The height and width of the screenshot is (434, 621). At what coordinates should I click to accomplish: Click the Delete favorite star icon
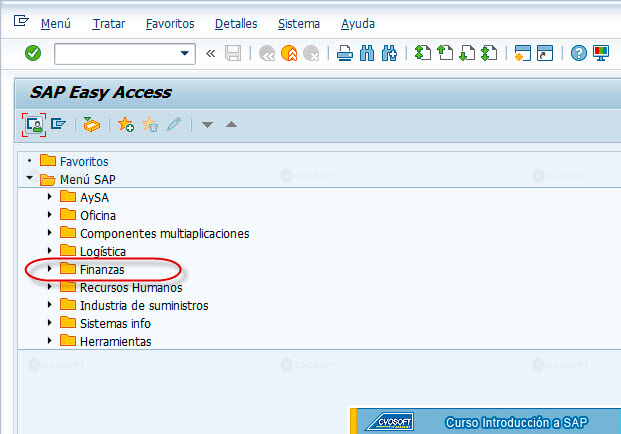150,124
